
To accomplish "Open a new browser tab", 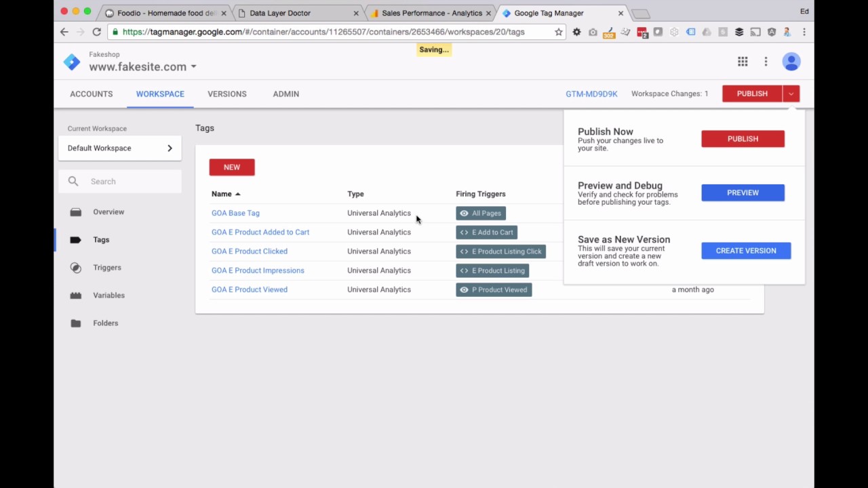I will pyautogui.click(x=640, y=14).
